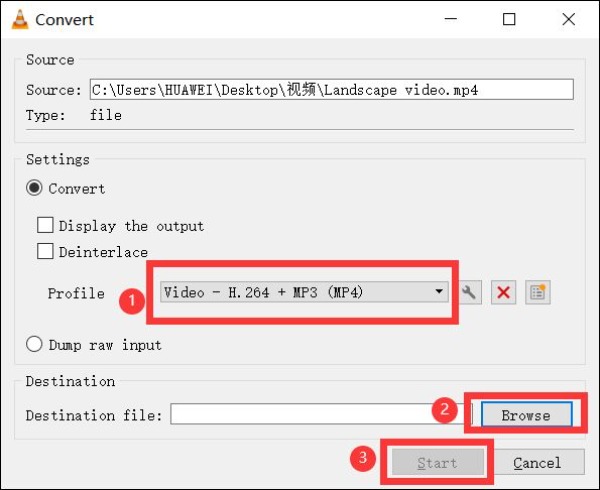Minimize the Convert window
This screenshot has width=600, height=490.
pyautogui.click(x=451, y=19)
